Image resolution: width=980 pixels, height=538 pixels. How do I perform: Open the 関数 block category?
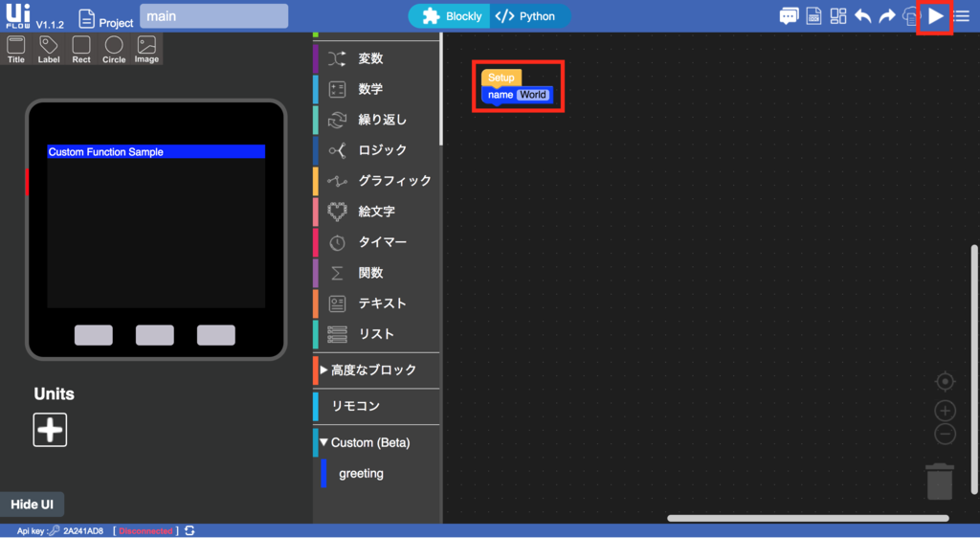[377, 273]
